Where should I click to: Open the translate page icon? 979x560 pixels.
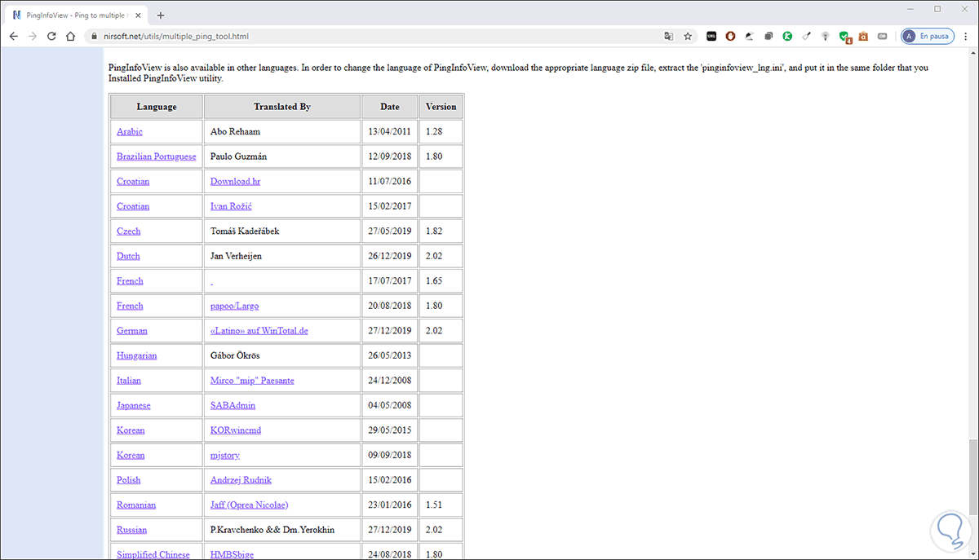pos(669,36)
